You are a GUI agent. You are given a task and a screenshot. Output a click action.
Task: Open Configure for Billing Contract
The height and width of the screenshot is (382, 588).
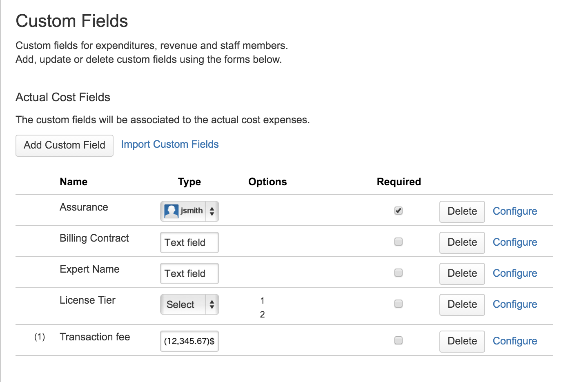[x=514, y=242]
